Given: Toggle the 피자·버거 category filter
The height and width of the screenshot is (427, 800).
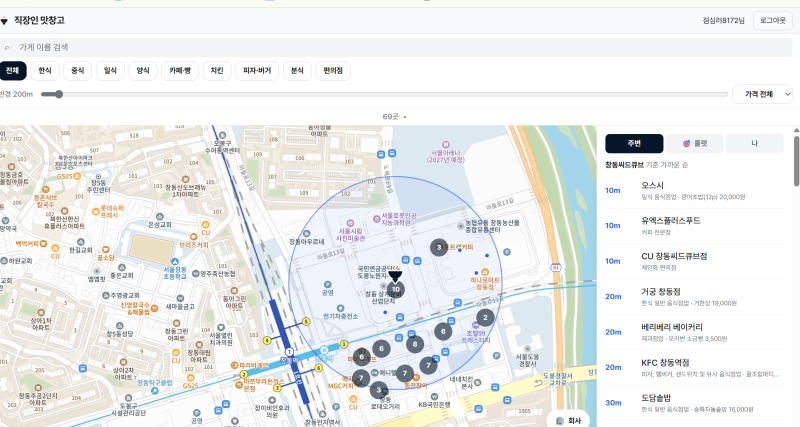Looking at the screenshot, I should (257, 70).
